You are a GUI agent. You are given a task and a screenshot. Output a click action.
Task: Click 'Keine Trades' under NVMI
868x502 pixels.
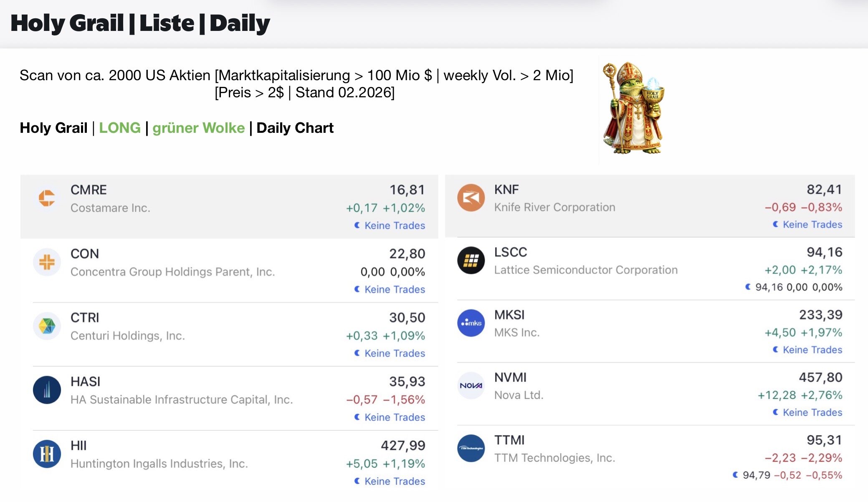pyautogui.click(x=812, y=413)
